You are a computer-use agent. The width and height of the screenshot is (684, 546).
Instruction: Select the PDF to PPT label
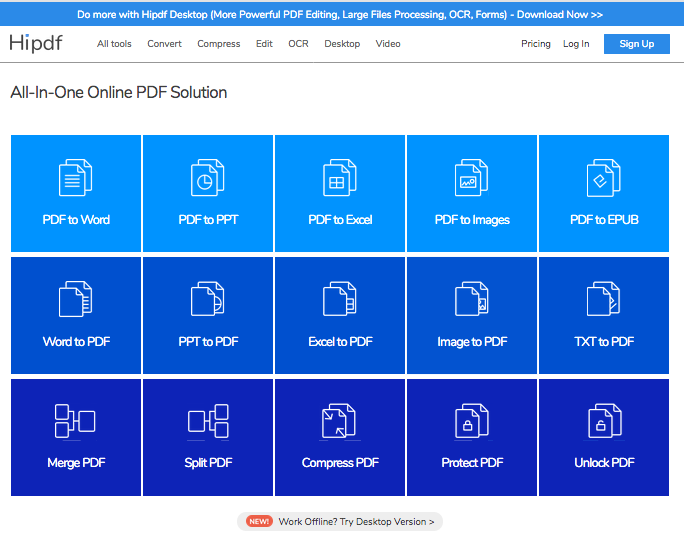point(208,219)
